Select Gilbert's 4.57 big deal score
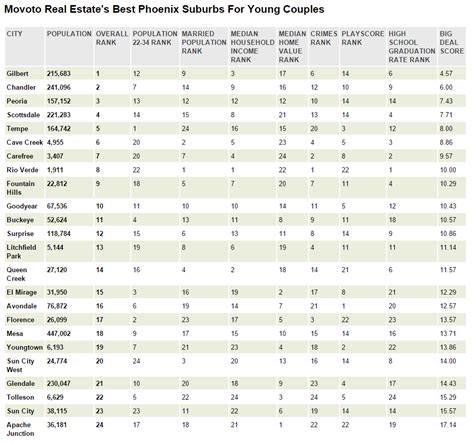 (446, 74)
